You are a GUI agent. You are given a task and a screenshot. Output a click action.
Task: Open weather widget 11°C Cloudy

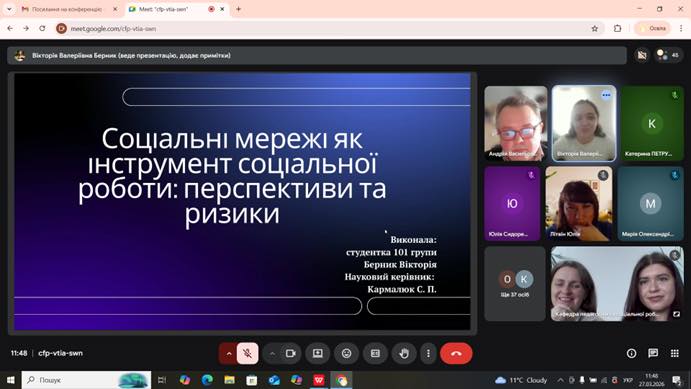pos(521,380)
